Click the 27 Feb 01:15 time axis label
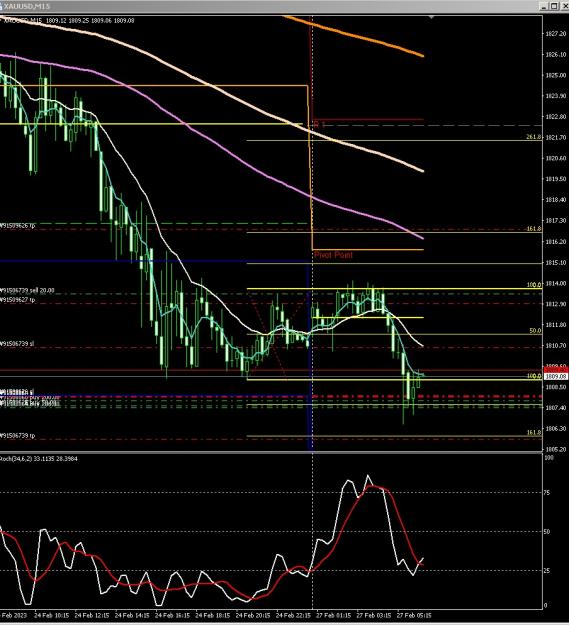The width and height of the screenshot is (569, 625). [334, 615]
